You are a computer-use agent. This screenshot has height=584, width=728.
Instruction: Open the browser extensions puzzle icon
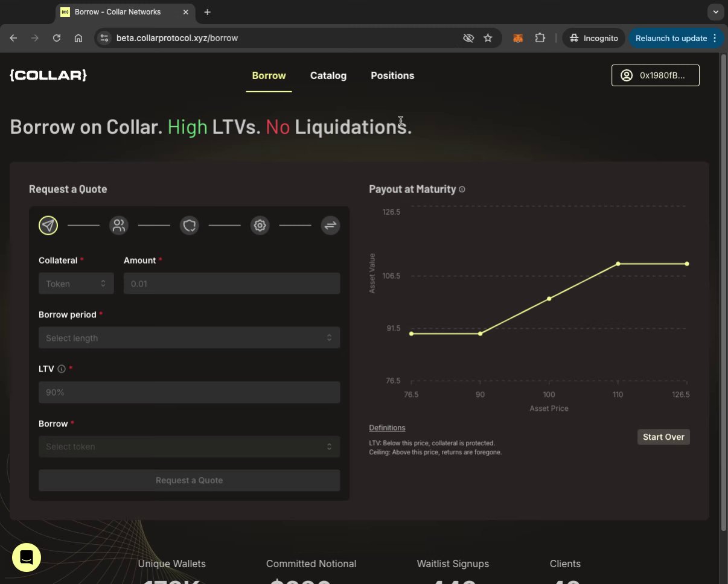pyautogui.click(x=540, y=38)
